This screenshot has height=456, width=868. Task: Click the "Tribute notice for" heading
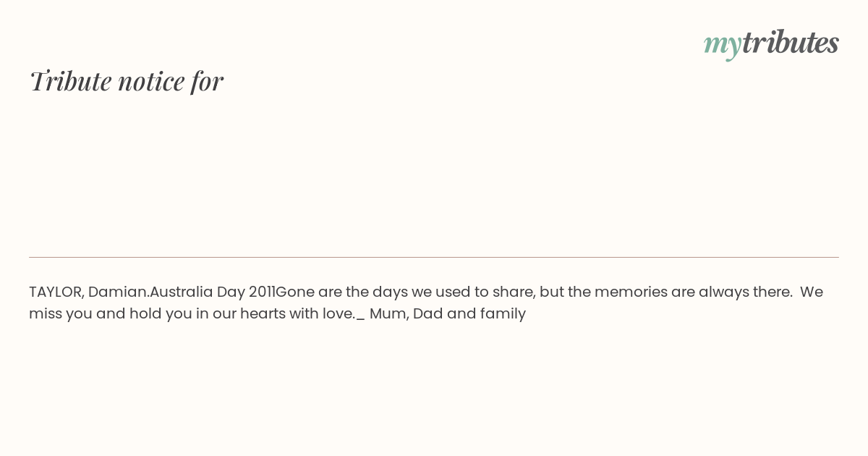pyautogui.click(x=127, y=81)
